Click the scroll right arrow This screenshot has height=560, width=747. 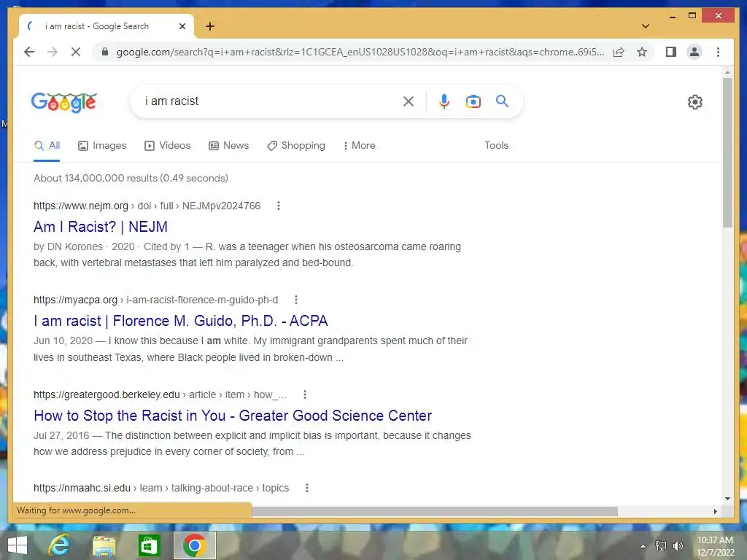click(x=715, y=511)
